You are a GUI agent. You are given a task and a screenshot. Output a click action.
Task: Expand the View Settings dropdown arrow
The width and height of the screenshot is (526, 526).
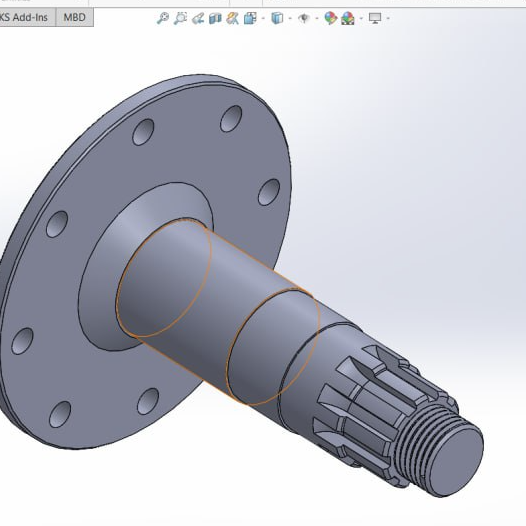click(388, 18)
